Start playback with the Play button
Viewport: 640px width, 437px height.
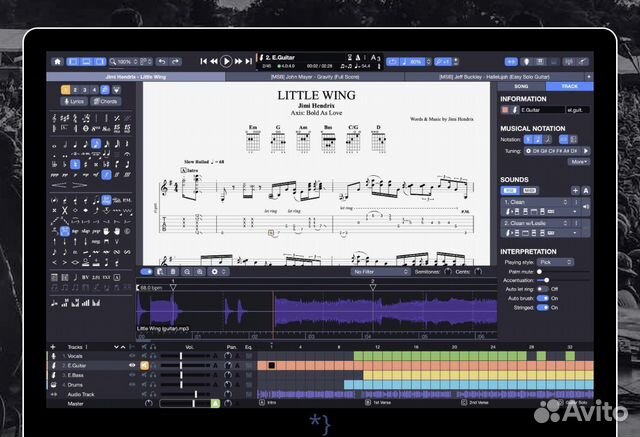click(x=226, y=61)
